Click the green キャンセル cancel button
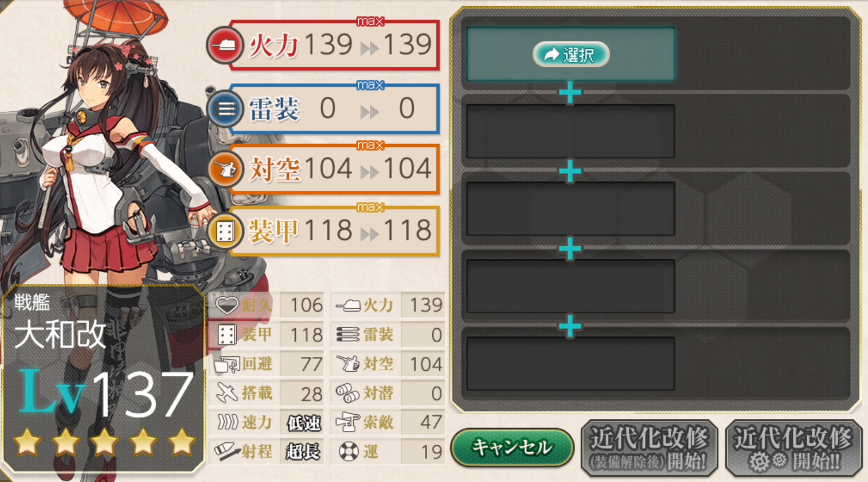The image size is (868, 482). [x=512, y=448]
